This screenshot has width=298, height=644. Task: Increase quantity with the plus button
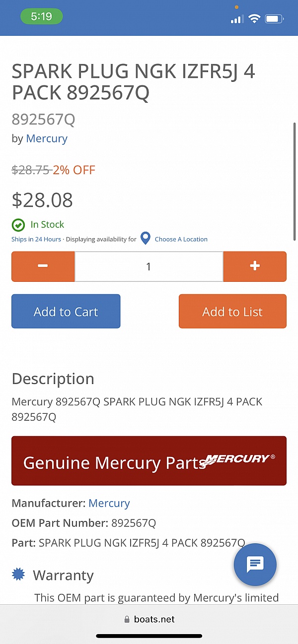pos(255,266)
